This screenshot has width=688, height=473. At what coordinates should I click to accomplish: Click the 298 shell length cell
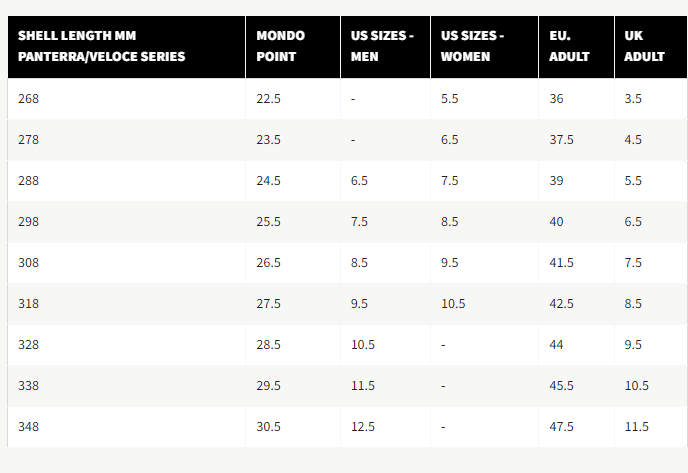pyautogui.click(x=28, y=222)
